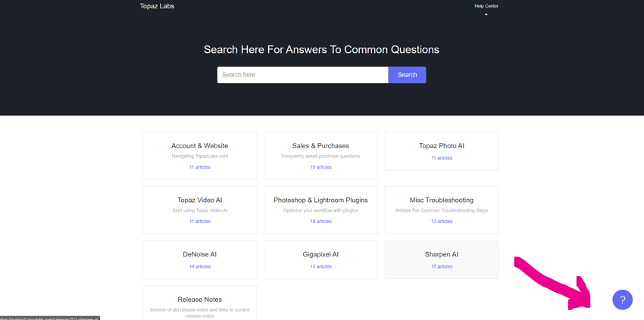Image resolution: width=644 pixels, height=320 pixels.
Task: Click "14 articles" under DeNoise AI
Action: coord(199,266)
